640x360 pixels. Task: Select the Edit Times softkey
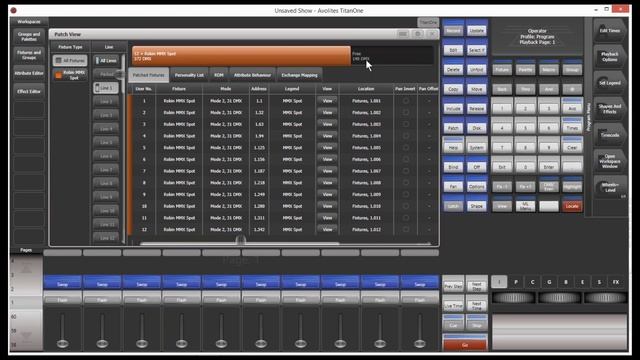[x=609, y=31]
